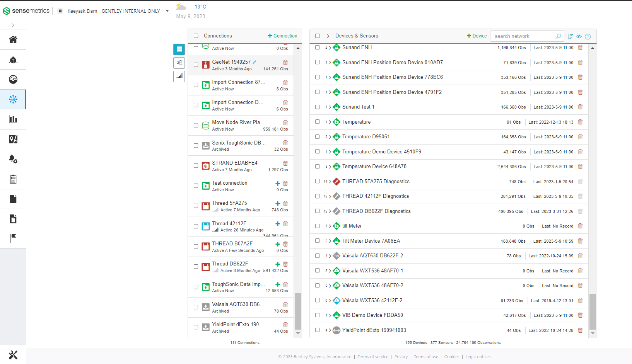The width and height of the screenshot is (632, 364).
Task: Open Terms of service link
Action: tap(373, 357)
